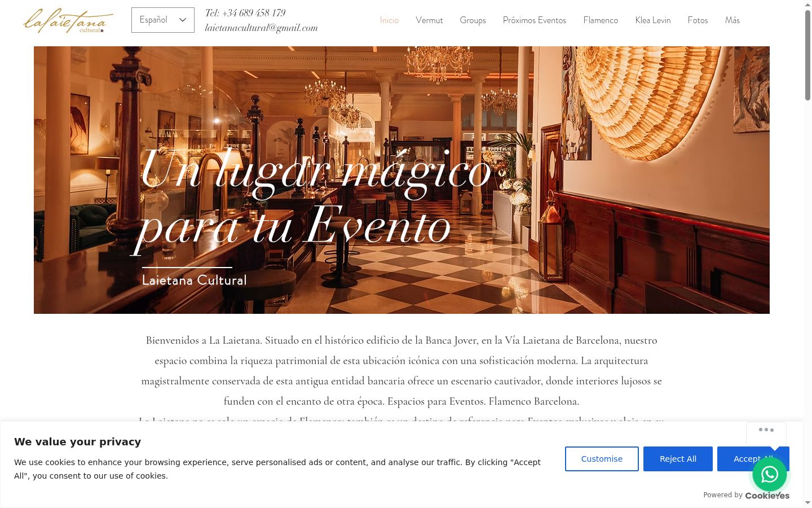Click the vertical page scrollbar thumb

807,55
